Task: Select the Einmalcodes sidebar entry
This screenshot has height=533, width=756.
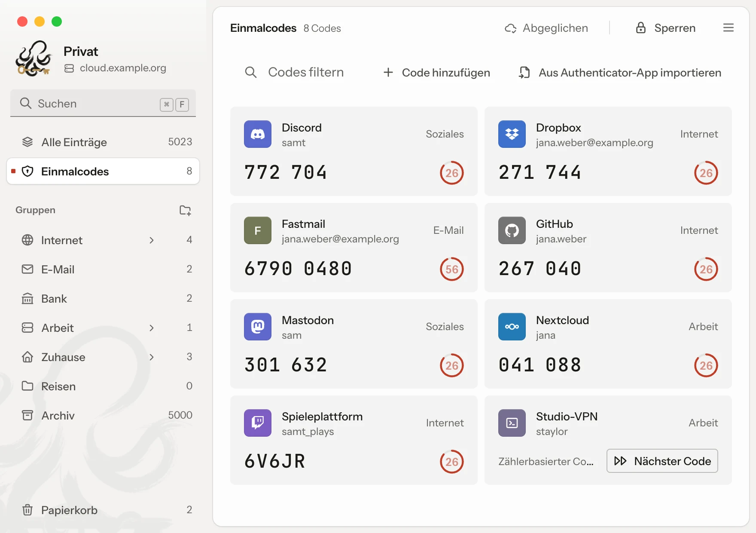Action: click(x=103, y=171)
